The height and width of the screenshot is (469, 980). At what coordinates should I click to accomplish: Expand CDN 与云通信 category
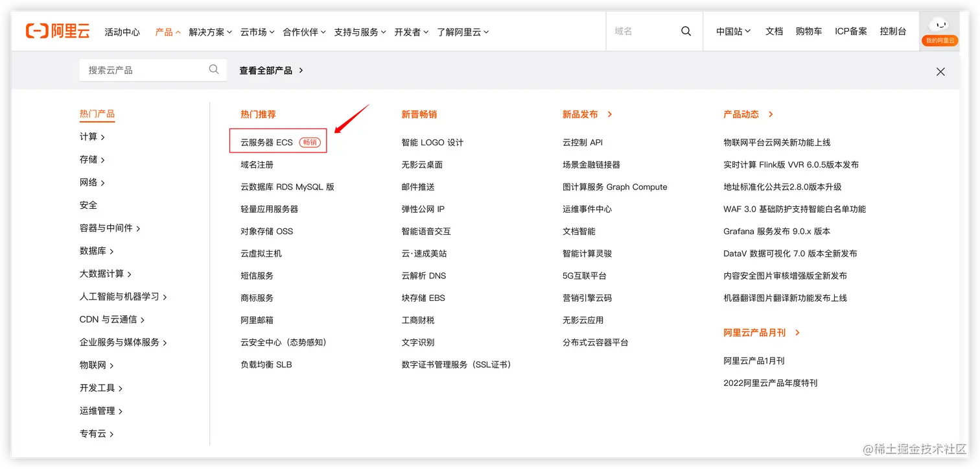click(112, 319)
